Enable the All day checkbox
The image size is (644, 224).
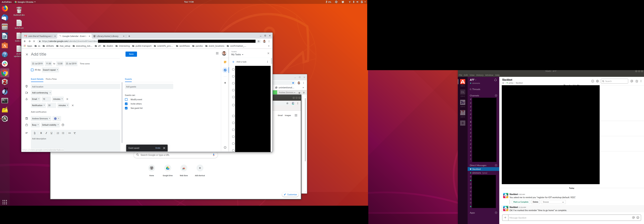pos(32,70)
